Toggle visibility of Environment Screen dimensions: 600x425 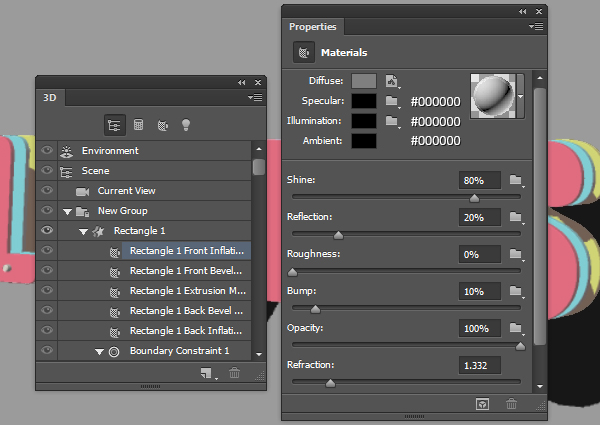click(x=47, y=150)
